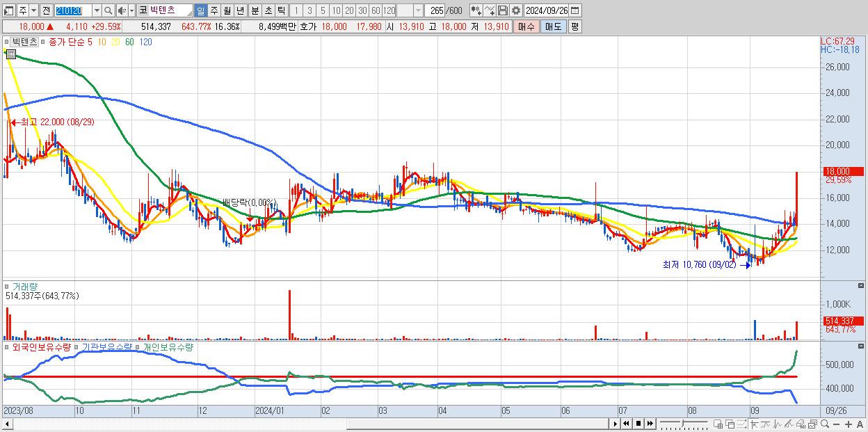
Task: Select the 분 (minute) period tab
Action: (254, 10)
